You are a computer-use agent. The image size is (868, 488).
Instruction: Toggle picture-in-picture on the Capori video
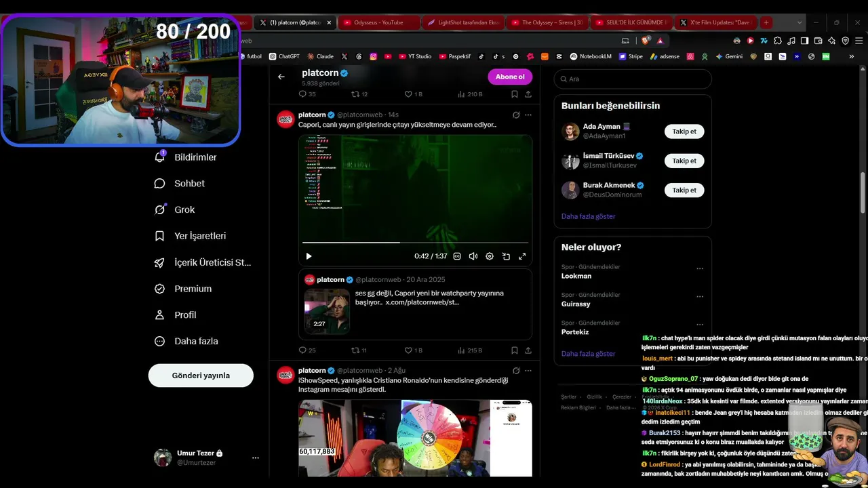coord(506,256)
